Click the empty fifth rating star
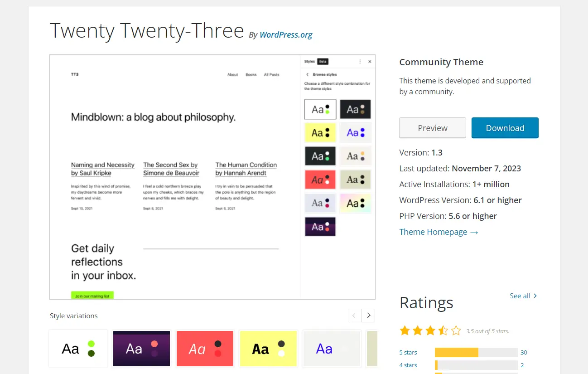This screenshot has height=374, width=588. (x=456, y=330)
